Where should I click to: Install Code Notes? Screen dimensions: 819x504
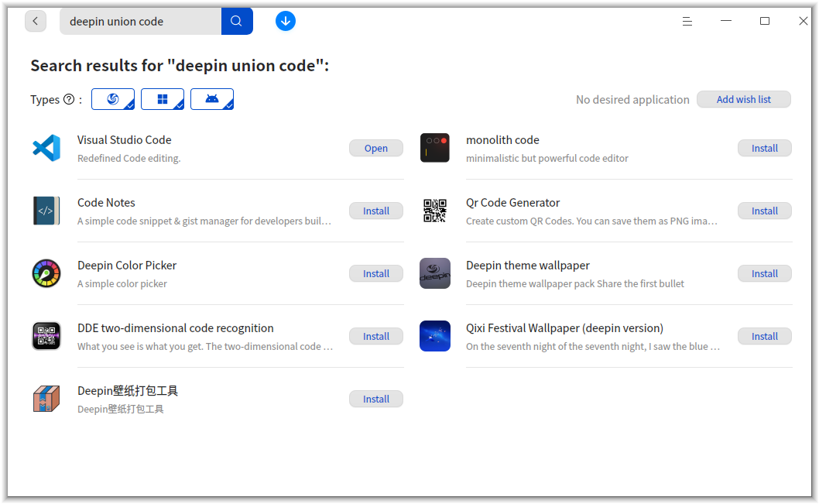point(376,211)
